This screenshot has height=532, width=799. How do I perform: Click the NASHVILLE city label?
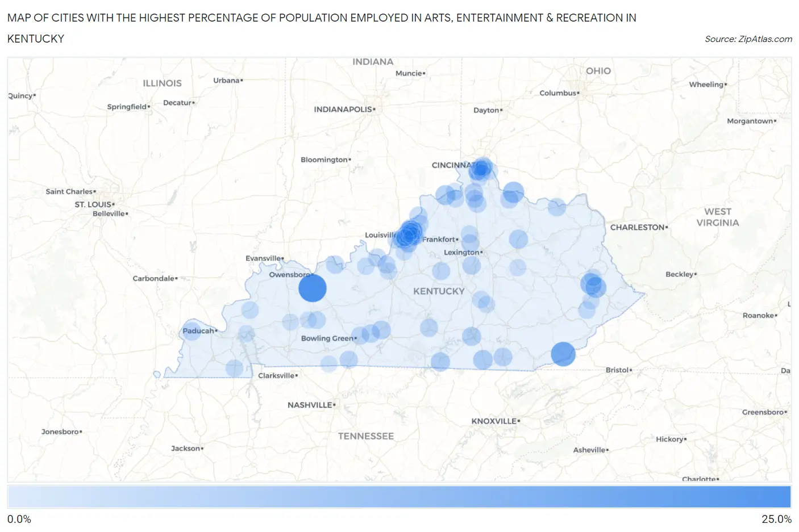tap(310, 405)
